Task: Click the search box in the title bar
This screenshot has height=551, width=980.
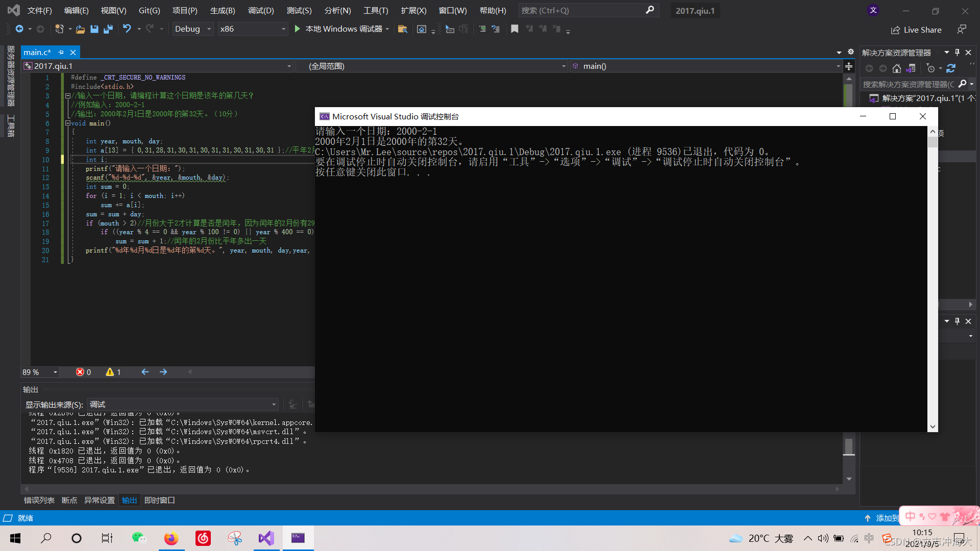Action: pos(587,10)
